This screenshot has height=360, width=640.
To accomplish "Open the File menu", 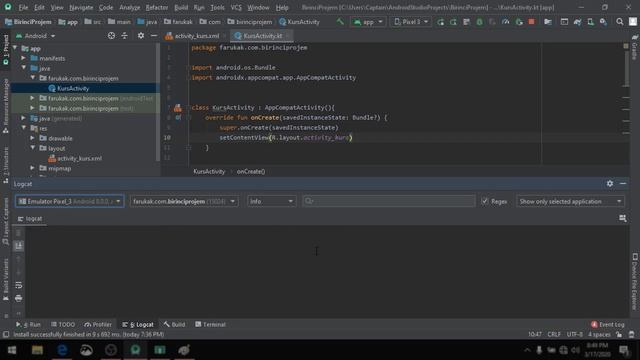I will tap(23, 7).
